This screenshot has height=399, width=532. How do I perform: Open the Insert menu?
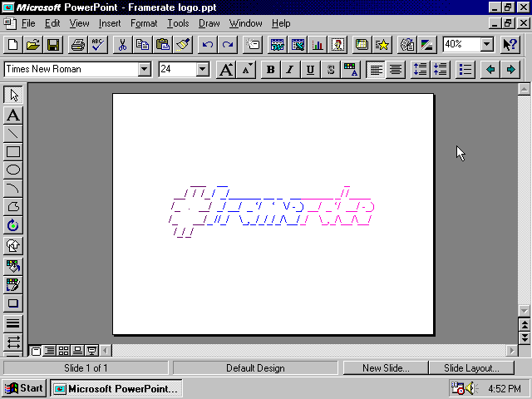(x=110, y=23)
